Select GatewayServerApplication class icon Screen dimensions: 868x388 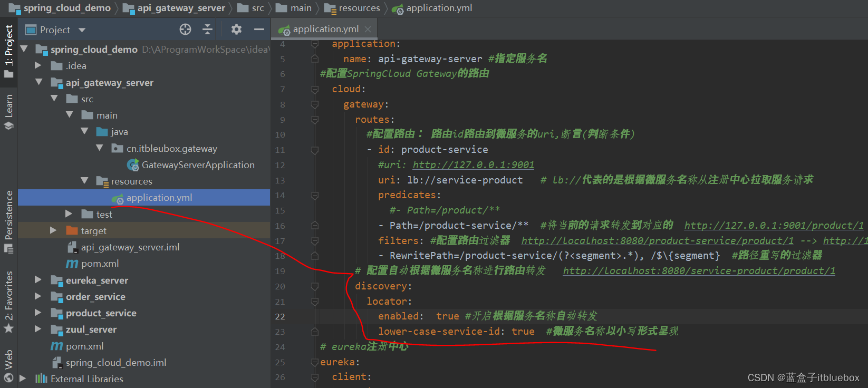pyautogui.click(x=133, y=165)
